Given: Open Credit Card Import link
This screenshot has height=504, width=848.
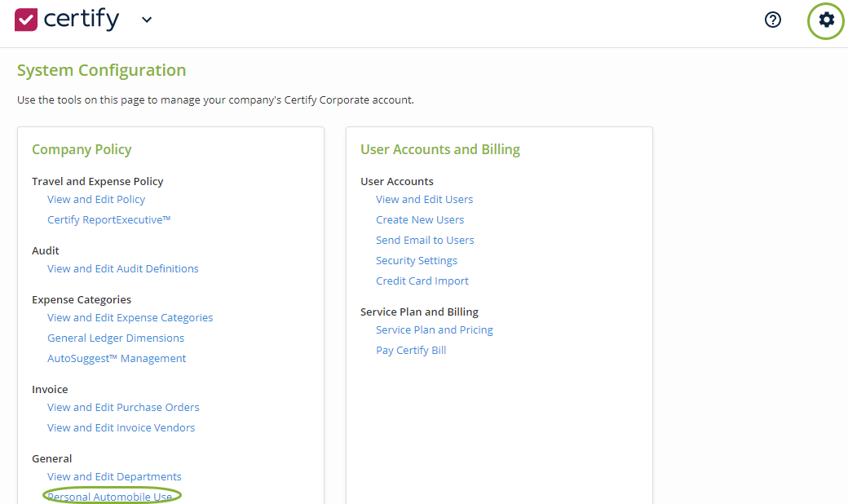Looking at the screenshot, I should pos(422,281).
